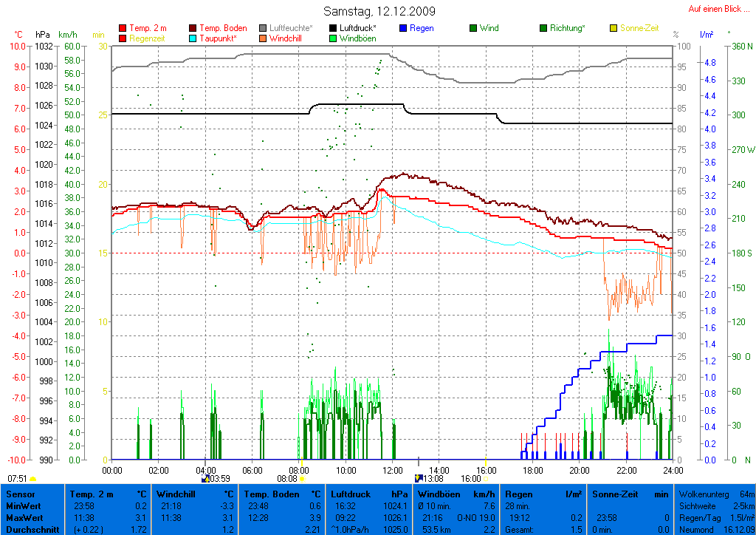Click the orange Windchill legend square

(263, 38)
